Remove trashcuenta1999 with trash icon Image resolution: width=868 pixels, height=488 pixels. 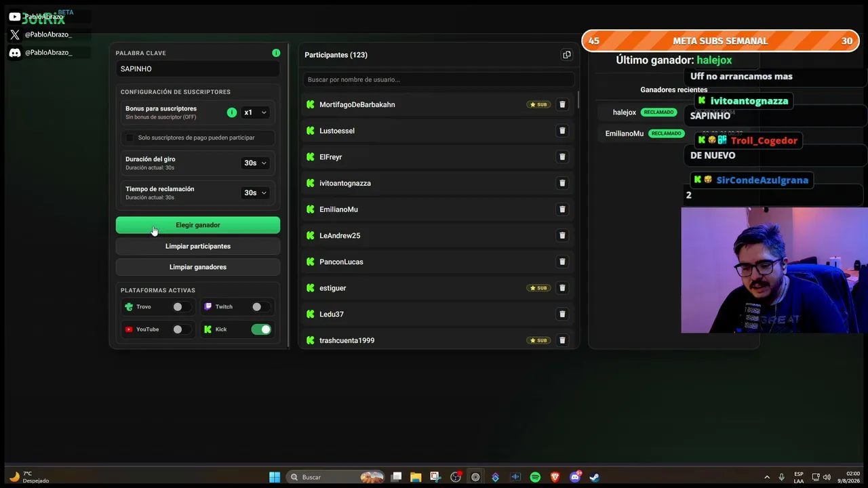coord(562,340)
